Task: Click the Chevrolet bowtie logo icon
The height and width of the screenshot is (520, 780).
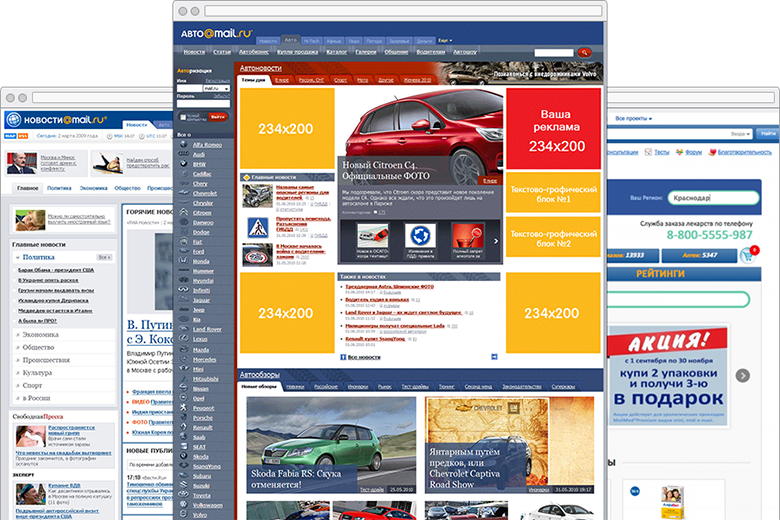Action: (184, 193)
